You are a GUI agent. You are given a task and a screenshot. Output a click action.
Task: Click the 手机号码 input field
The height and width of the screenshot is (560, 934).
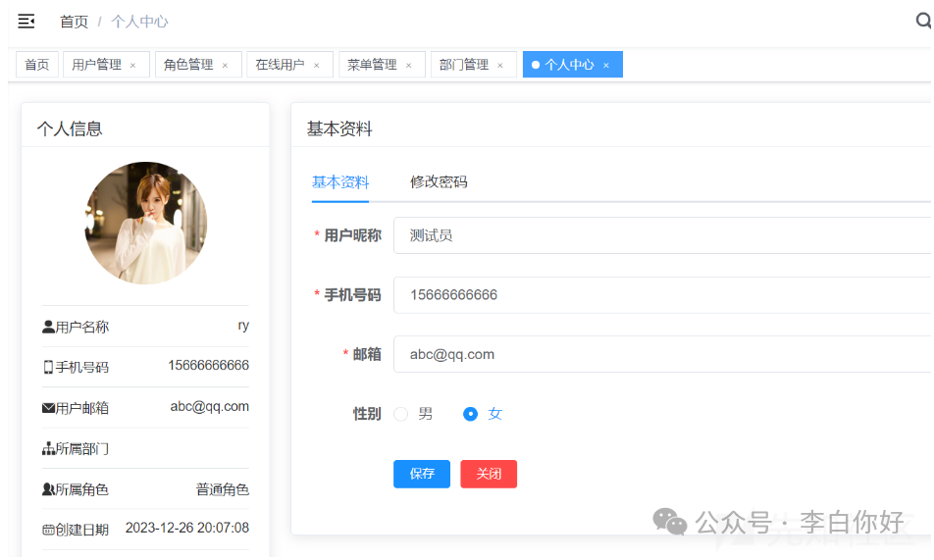(x=662, y=295)
